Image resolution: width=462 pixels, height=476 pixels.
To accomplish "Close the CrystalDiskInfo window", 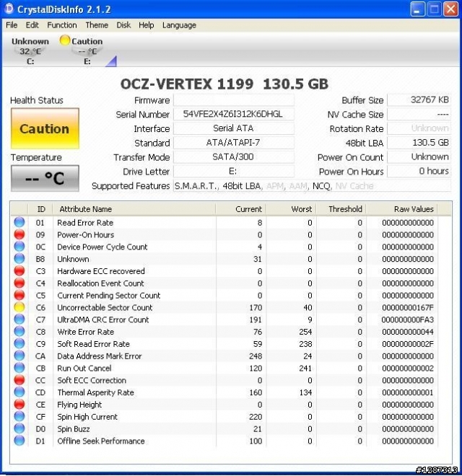I will pos(451,9).
